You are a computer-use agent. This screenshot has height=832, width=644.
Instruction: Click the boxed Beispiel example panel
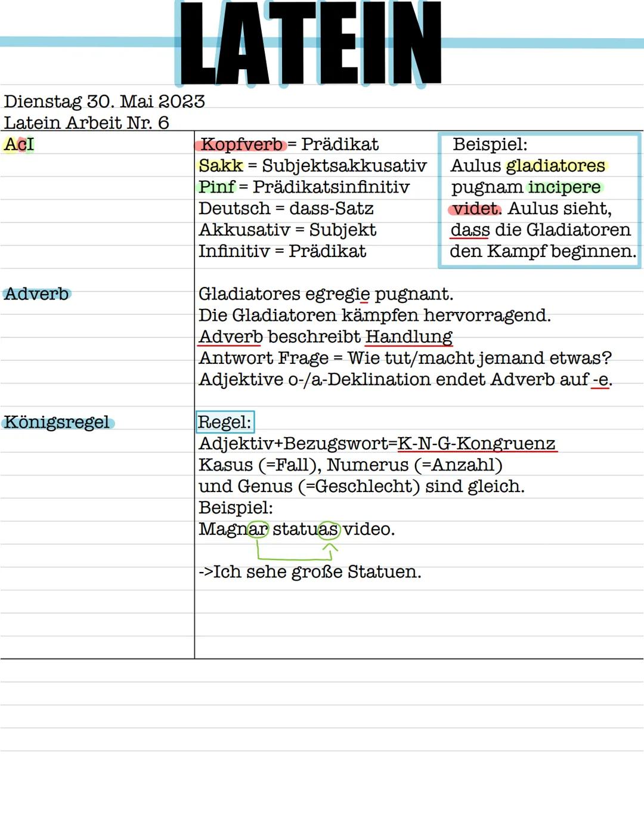[540, 200]
